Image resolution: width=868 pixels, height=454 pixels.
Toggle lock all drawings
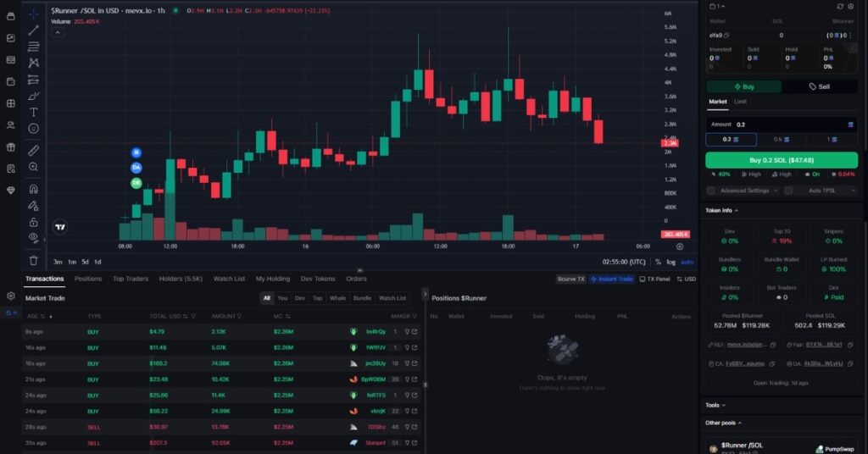point(33,222)
